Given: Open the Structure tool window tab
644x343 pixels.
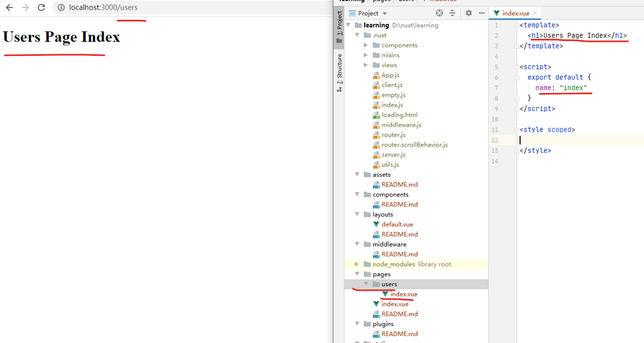Looking at the screenshot, I should click(x=339, y=72).
